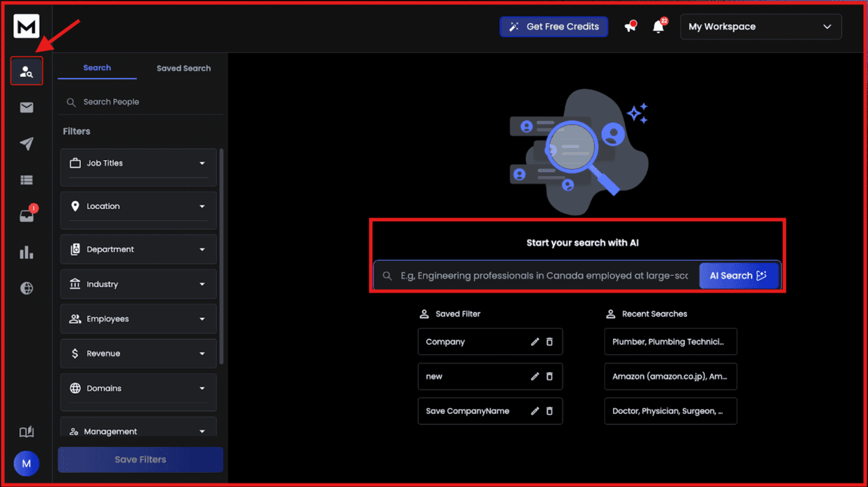The height and width of the screenshot is (487, 868).
Task: Open the Email inbox icon in sidebar
Action: coord(26,107)
